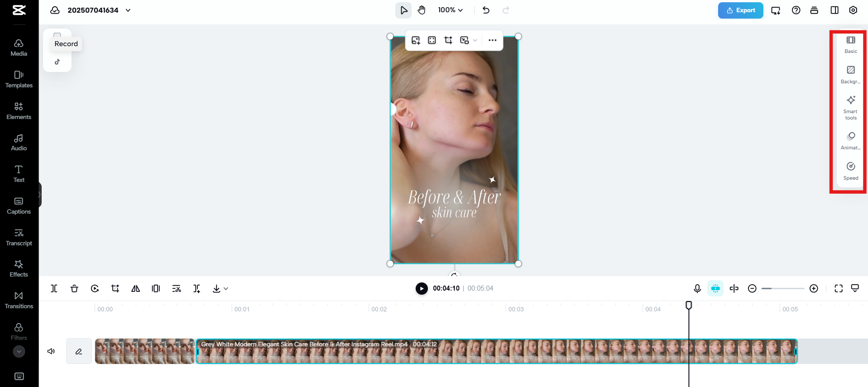Open the Elements panel

click(19, 111)
